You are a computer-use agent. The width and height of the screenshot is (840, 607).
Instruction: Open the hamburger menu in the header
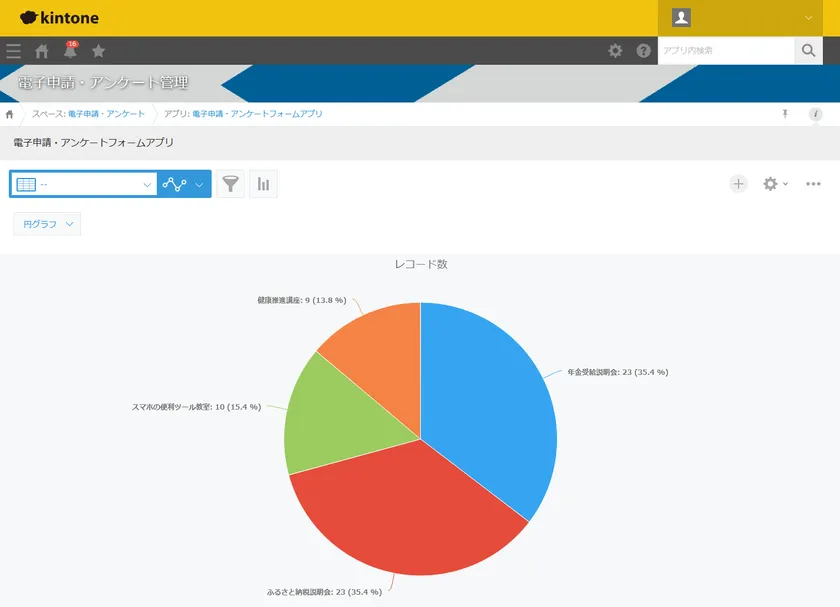pyautogui.click(x=13, y=51)
